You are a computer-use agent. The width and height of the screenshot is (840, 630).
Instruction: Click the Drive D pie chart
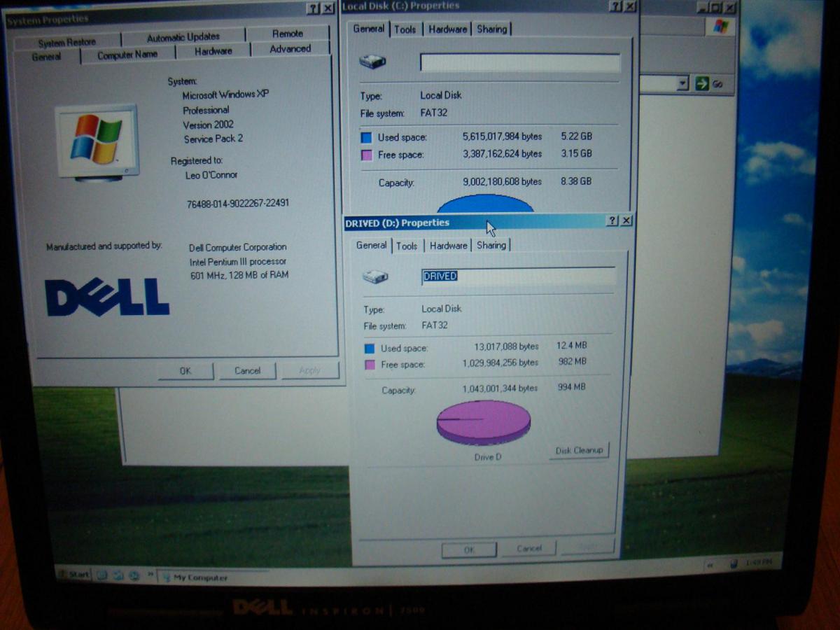(x=484, y=423)
